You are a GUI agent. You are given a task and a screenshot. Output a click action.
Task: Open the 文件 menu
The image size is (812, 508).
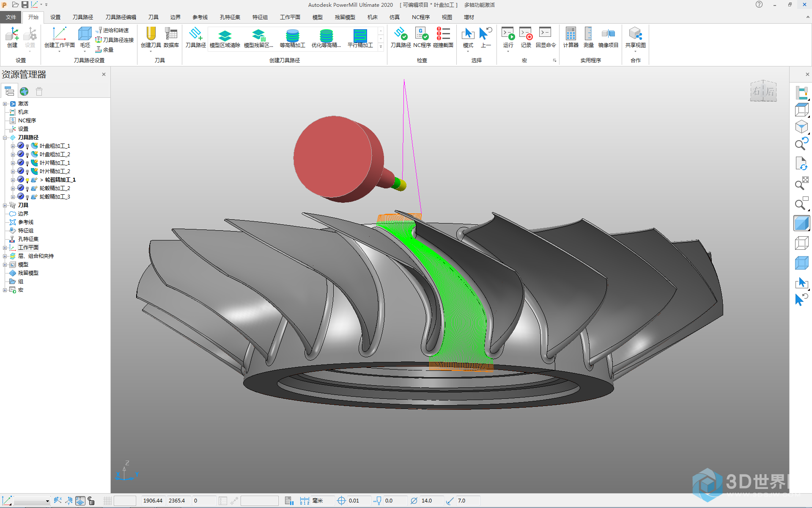click(11, 17)
